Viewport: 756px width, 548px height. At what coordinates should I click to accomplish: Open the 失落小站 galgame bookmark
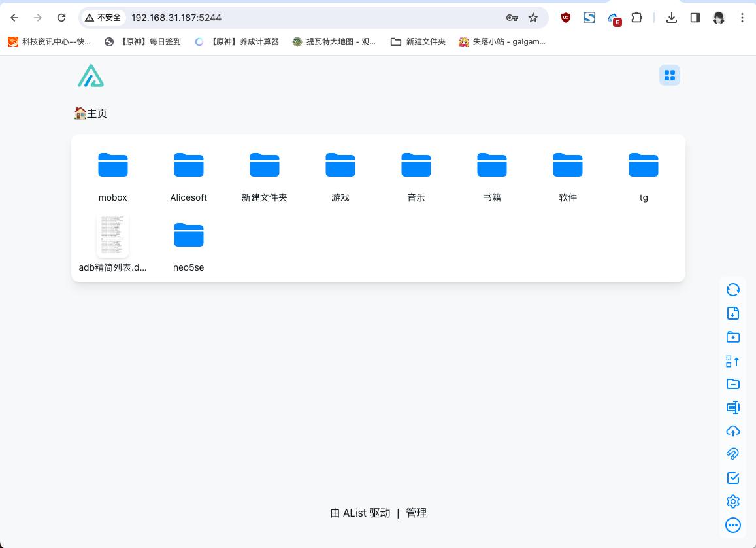[x=502, y=42]
